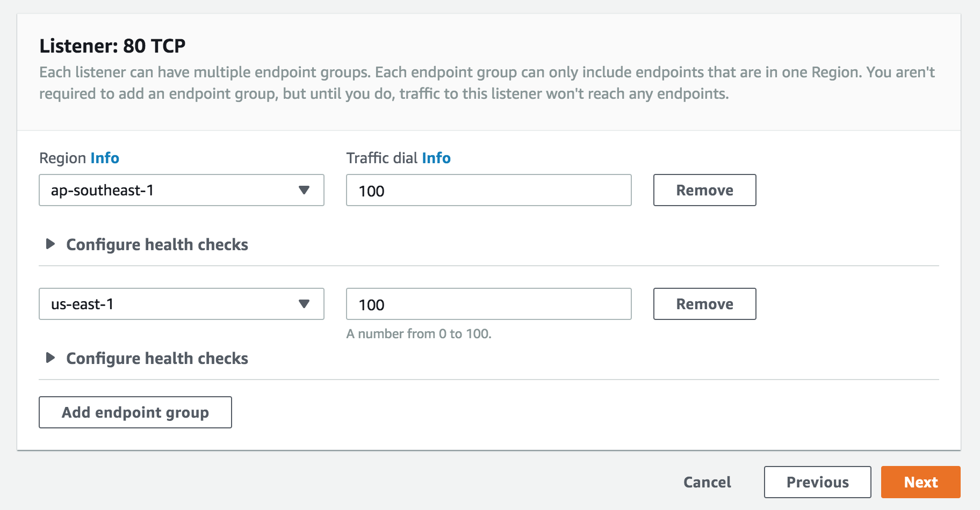Click the Listener: 80 TCP heading
This screenshot has width=980, height=510.
click(x=112, y=46)
